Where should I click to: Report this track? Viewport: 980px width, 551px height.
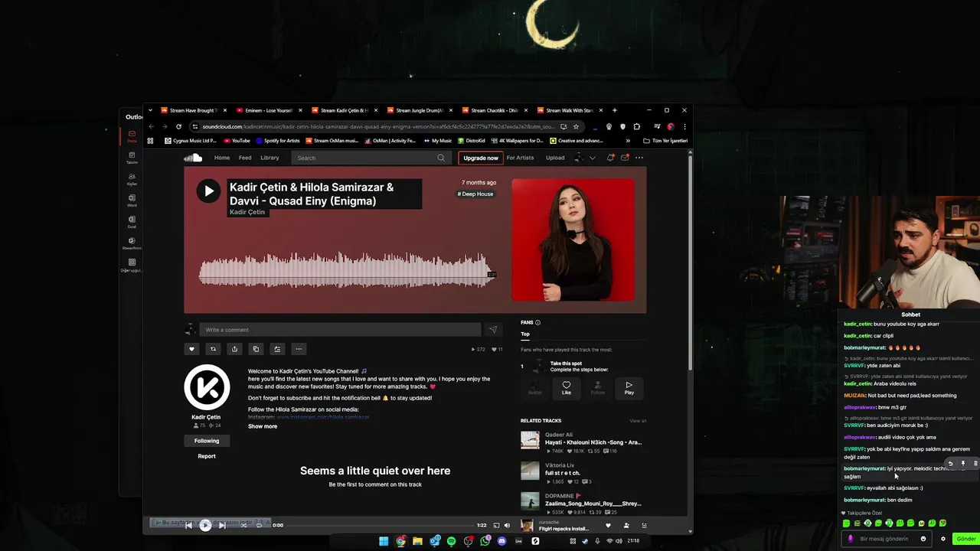click(x=207, y=456)
